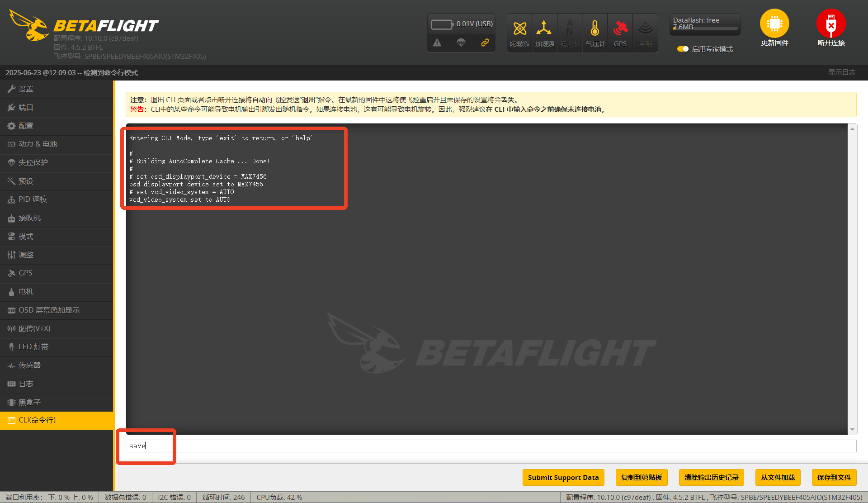Open the 模式 switch icon
868x503 pixels.
point(11,237)
